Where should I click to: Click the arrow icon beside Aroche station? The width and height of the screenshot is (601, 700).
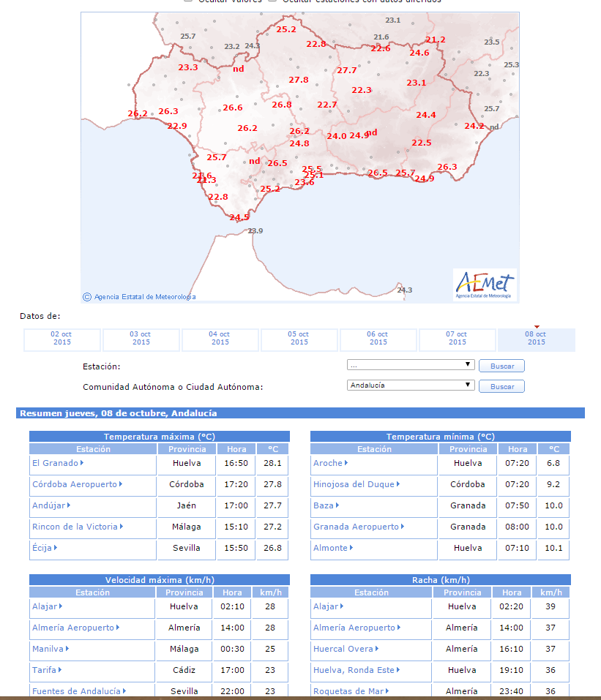346,463
